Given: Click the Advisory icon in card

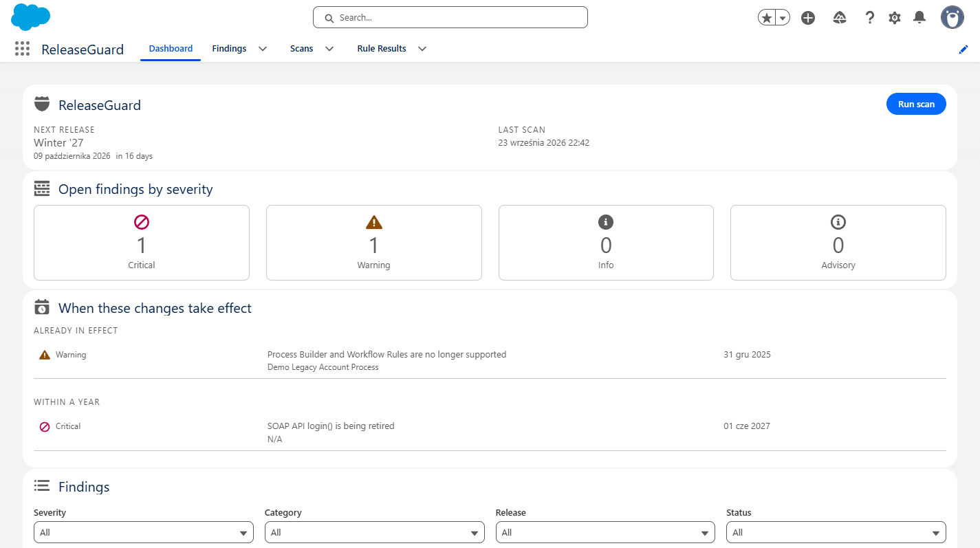Looking at the screenshot, I should coord(838,222).
